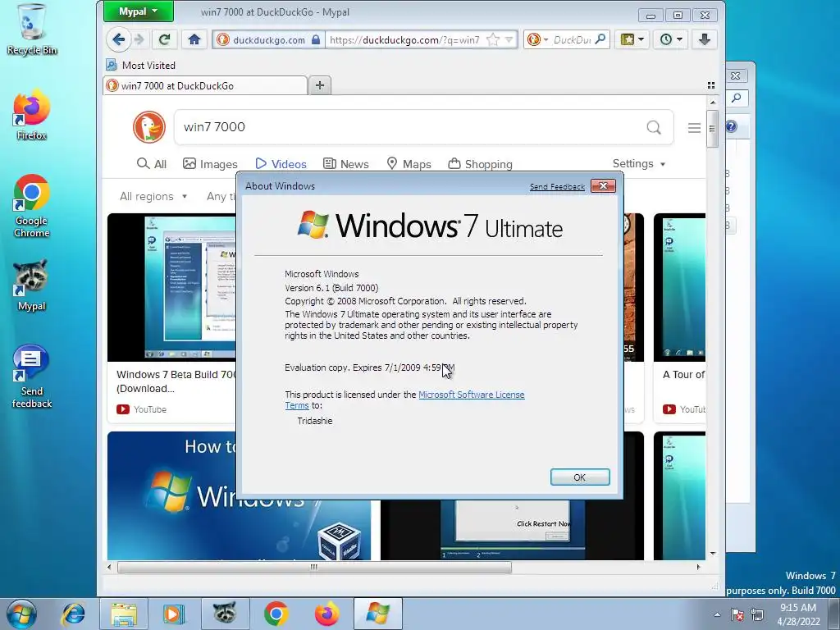Click the Action Center flag tray icon
The width and height of the screenshot is (840, 630).
(737, 614)
